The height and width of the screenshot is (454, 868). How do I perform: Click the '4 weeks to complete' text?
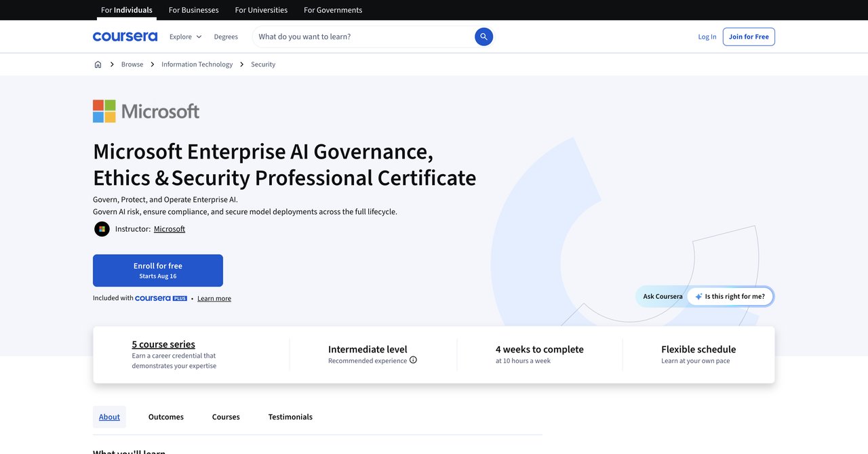coord(540,350)
